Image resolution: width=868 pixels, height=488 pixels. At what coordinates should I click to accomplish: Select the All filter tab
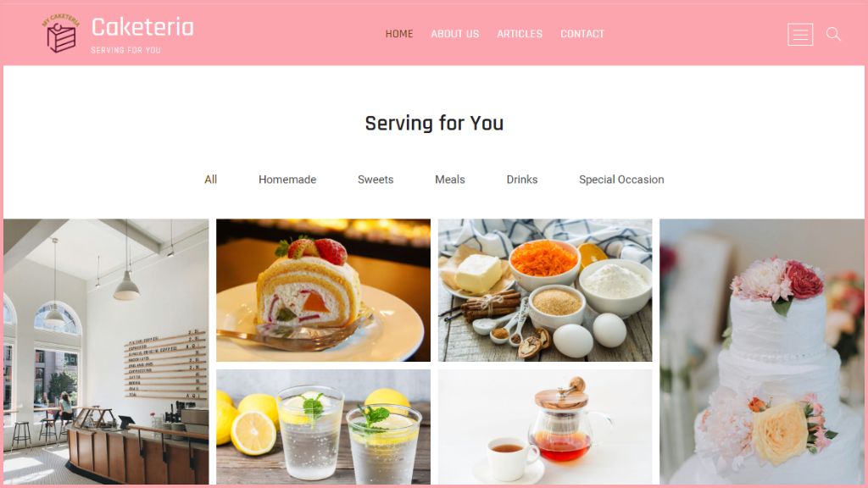(210, 180)
